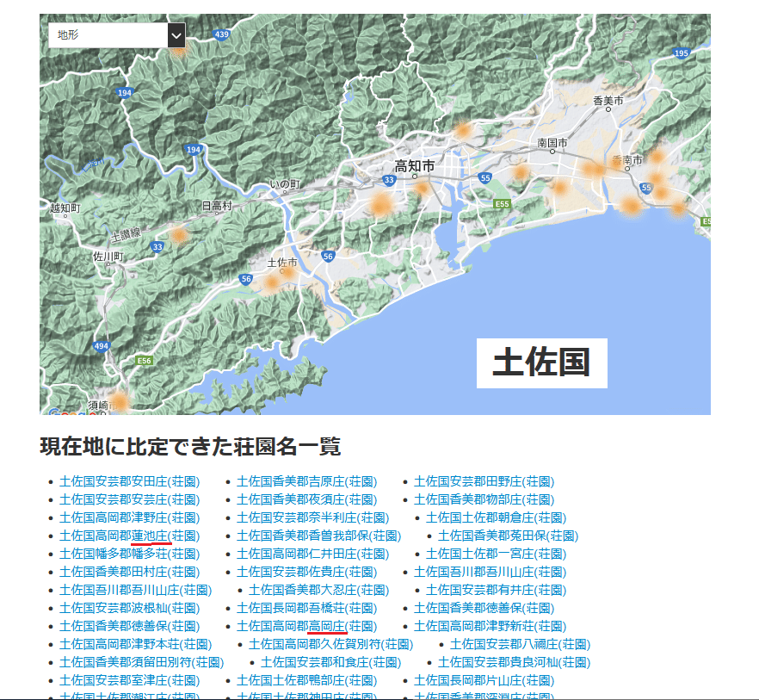
Task: Open 土佐国高岡郡津野本荘 link
Action: 136,644
